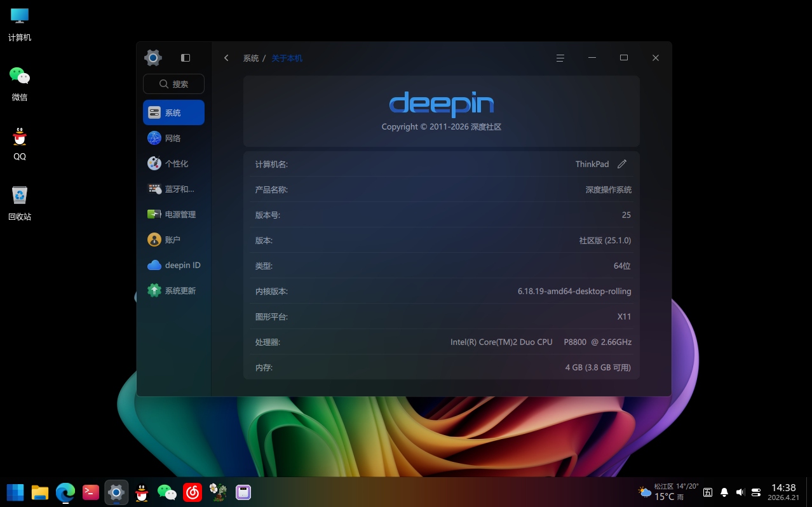
Task: Open the file manager from the taskbar
Action: (40, 492)
